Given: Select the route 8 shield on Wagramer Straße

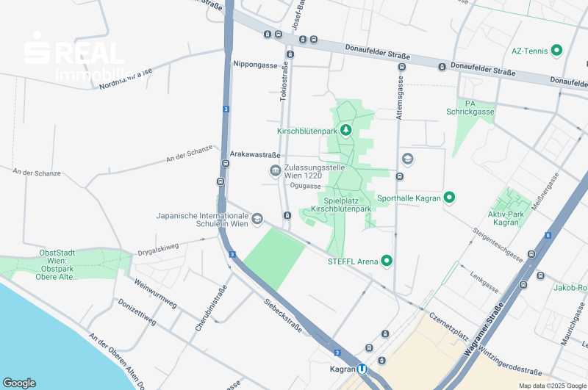Looking at the screenshot, I should [548, 235].
